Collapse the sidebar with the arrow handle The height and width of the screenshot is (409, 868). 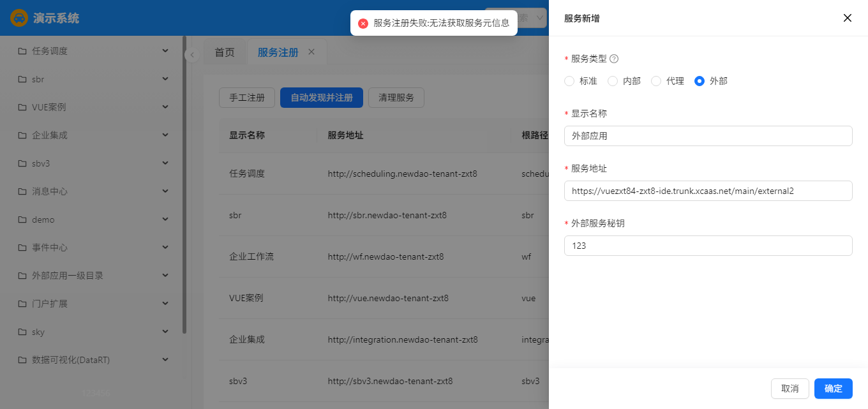point(191,56)
